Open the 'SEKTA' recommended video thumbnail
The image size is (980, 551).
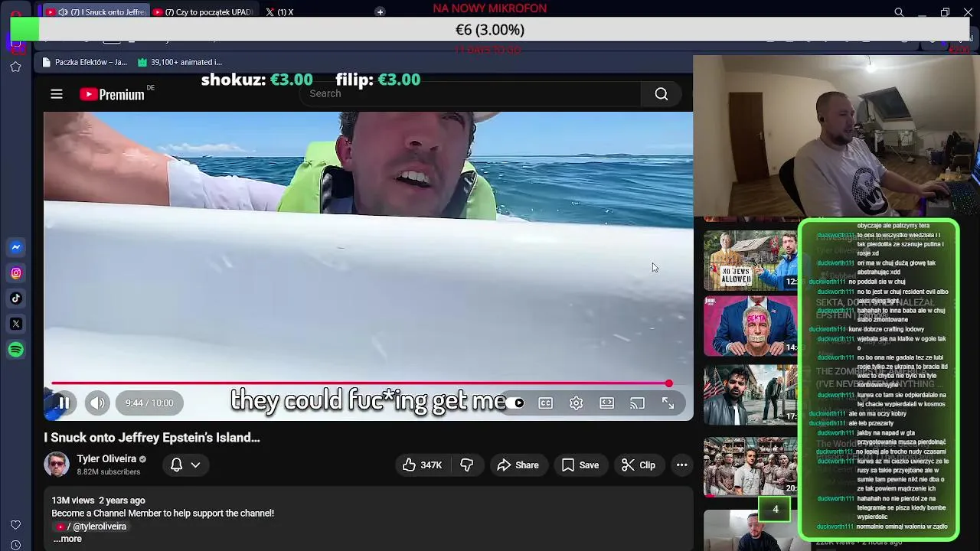(750, 326)
